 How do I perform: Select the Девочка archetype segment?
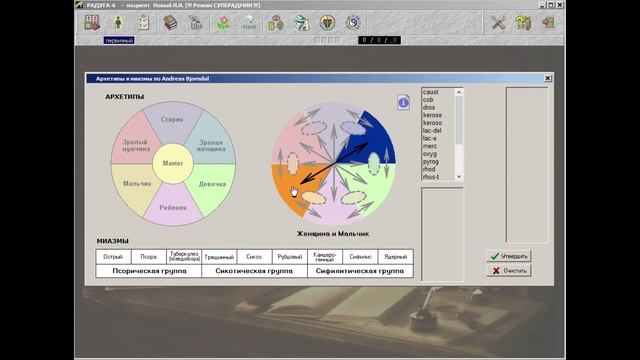[212, 184]
